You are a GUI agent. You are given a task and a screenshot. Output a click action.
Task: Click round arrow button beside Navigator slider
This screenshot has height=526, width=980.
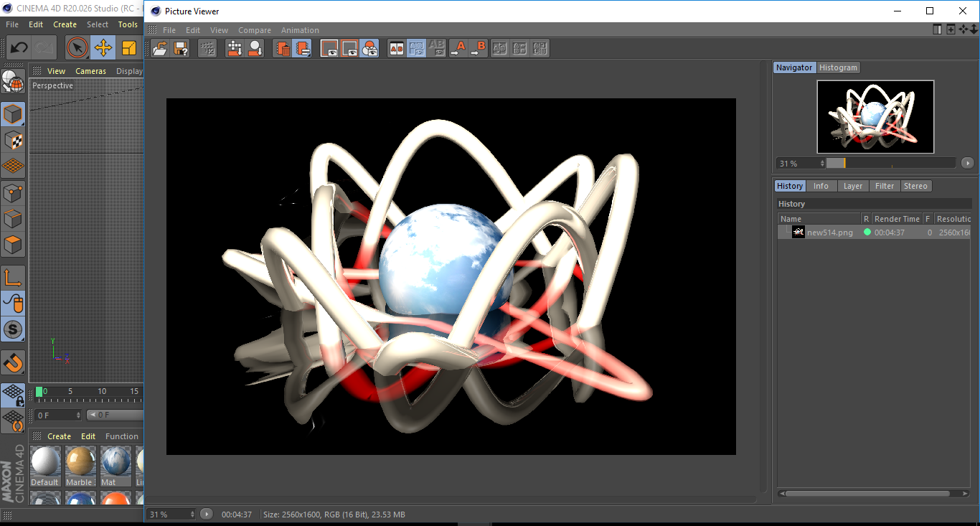[x=967, y=163]
